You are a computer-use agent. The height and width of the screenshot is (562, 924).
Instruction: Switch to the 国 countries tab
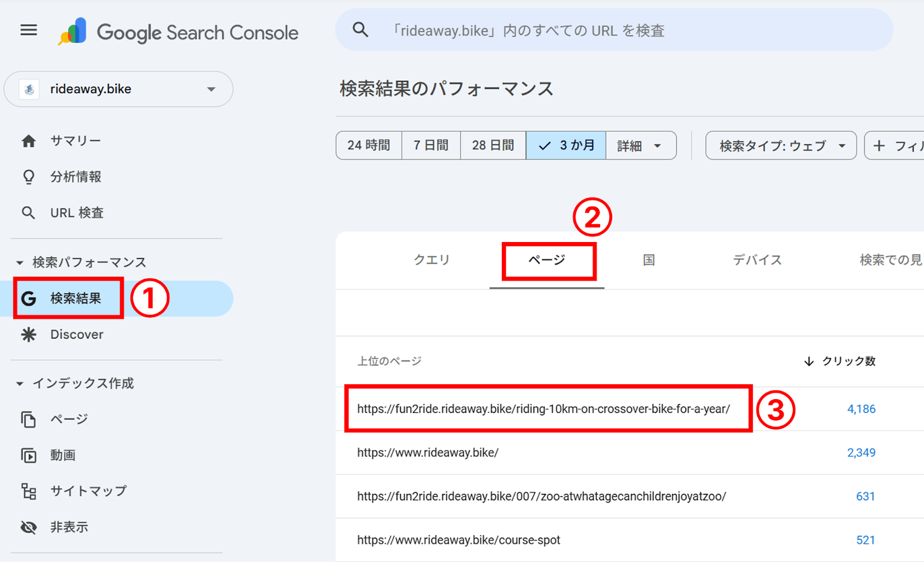pyautogui.click(x=648, y=260)
